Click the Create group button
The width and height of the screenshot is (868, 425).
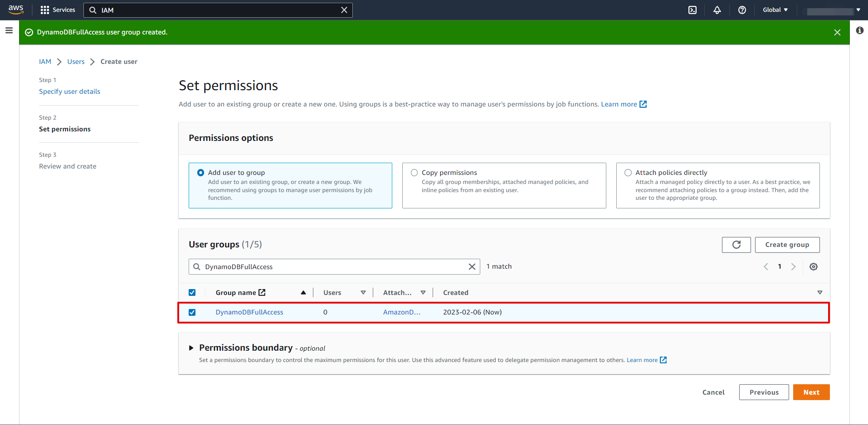click(x=787, y=245)
